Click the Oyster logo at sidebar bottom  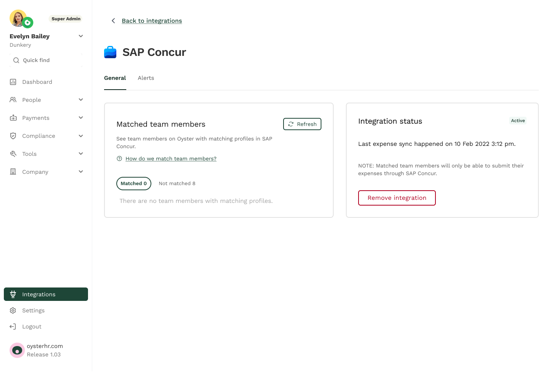pyautogui.click(x=17, y=350)
